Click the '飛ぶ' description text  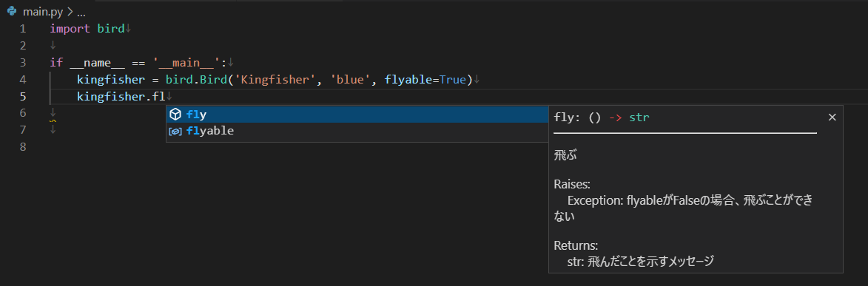[x=565, y=156]
